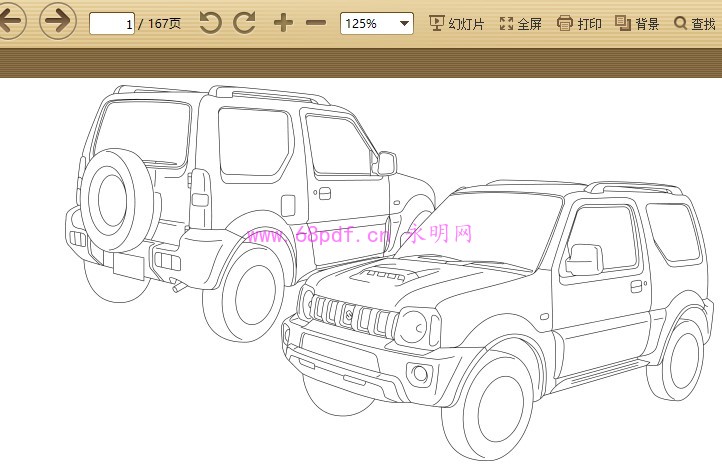The height and width of the screenshot is (464, 722).
Task: Rotate the page clockwise
Action: (x=244, y=23)
